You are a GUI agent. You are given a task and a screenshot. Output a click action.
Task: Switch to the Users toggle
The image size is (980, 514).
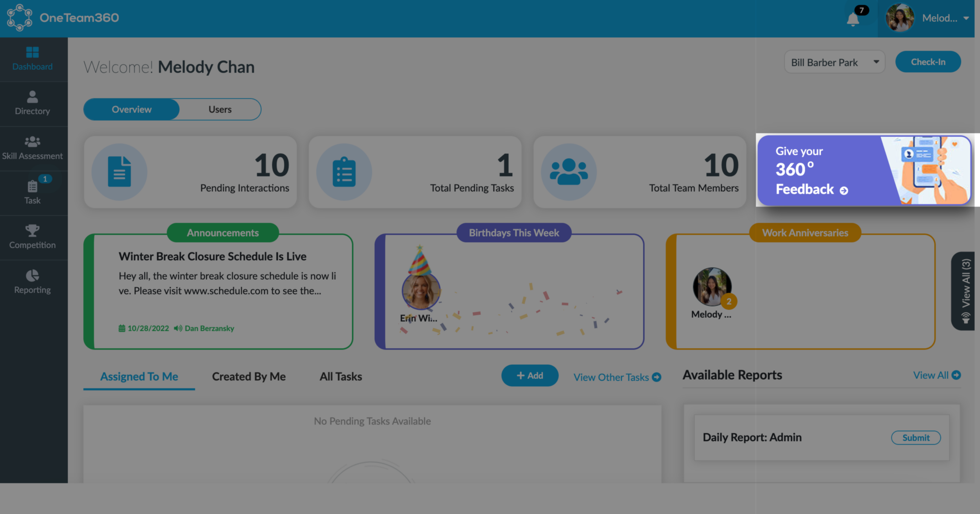220,109
